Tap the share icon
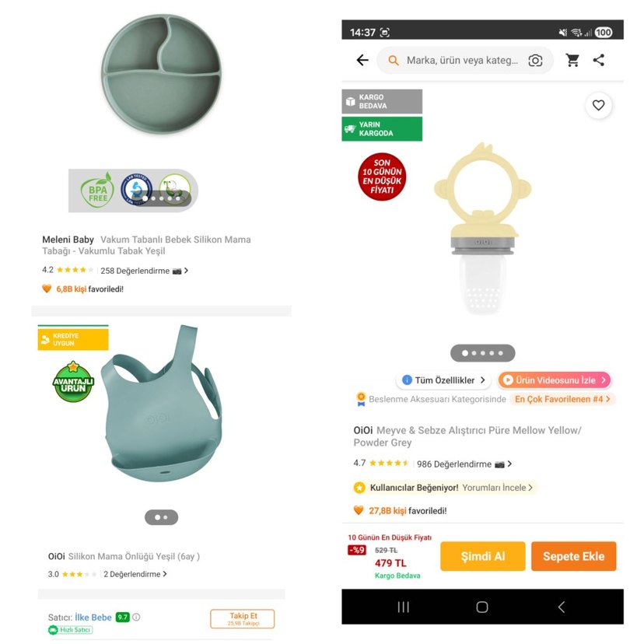This screenshot has width=644, height=644. tap(599, 60)
